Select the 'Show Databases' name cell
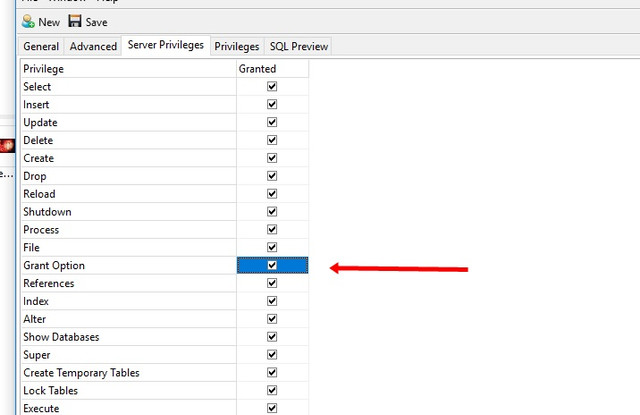Image resolution: width=640 pixels, height=415 pixels. pos(128,337)
